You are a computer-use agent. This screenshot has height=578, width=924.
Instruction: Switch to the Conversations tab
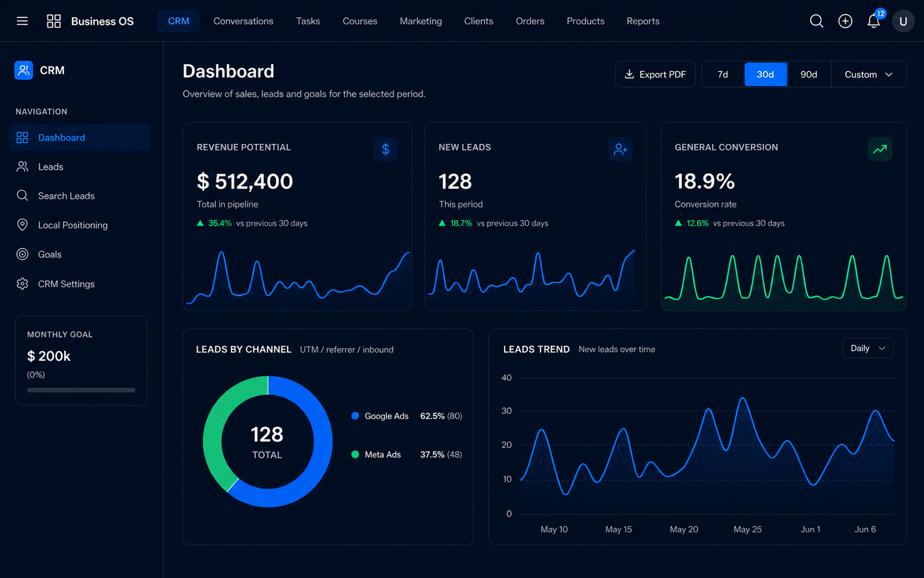tap(243, 21)
